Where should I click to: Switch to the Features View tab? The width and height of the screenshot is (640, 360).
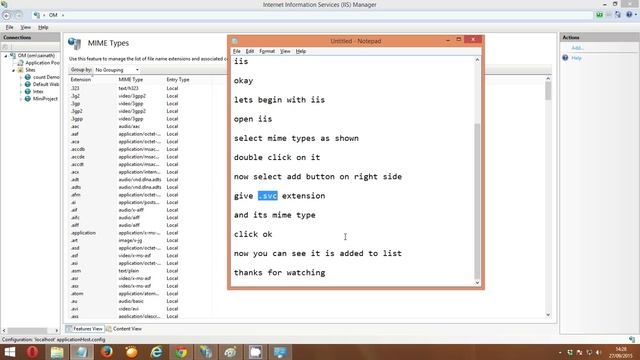pyautogui.click(x=84, y=329)
